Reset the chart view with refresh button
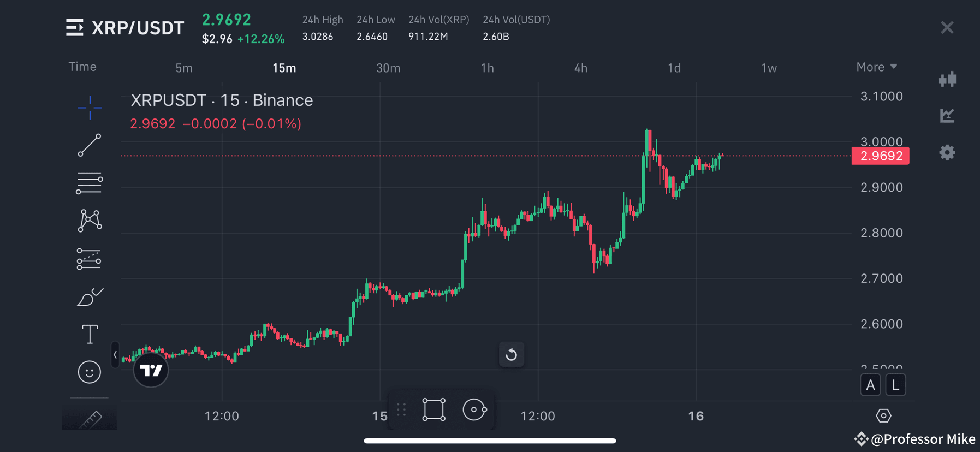Screen dimensions: 980x452 click(511, 354)
